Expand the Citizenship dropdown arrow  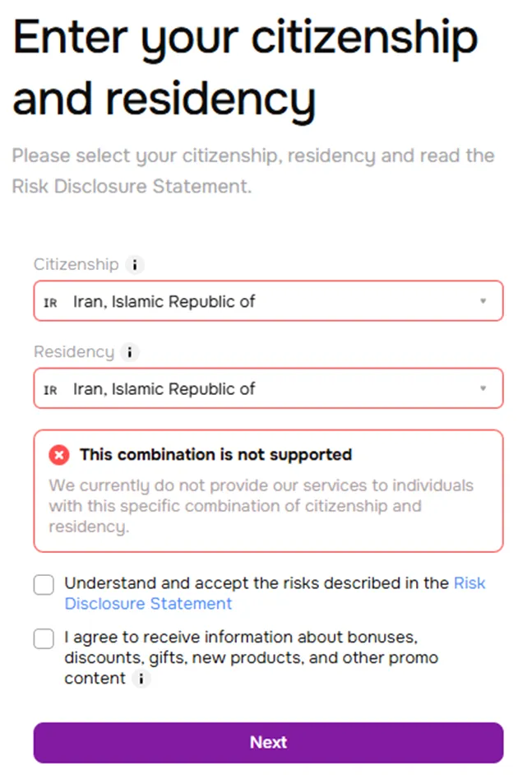click(x=483, y=301)
